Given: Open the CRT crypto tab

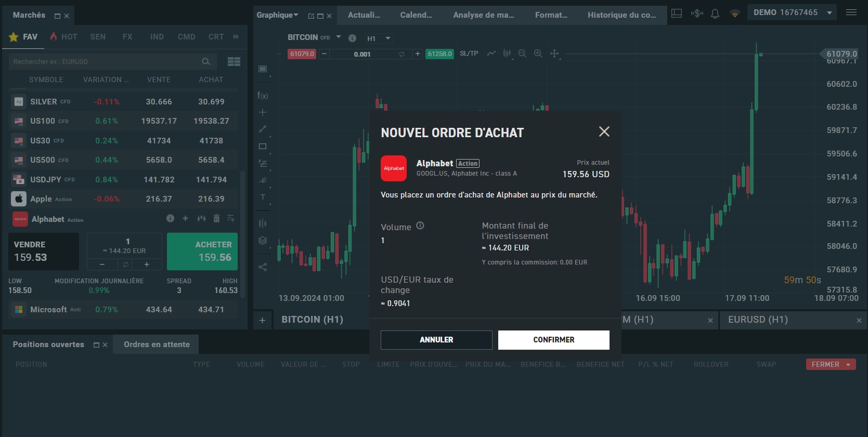Looking at the screenshot, I should click(x=216, y=37).
